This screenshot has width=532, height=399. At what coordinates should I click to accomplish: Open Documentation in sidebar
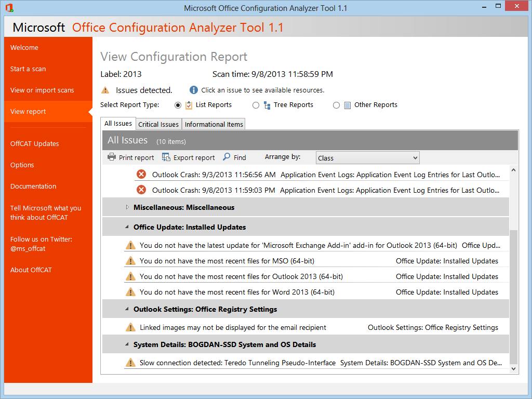33,187
